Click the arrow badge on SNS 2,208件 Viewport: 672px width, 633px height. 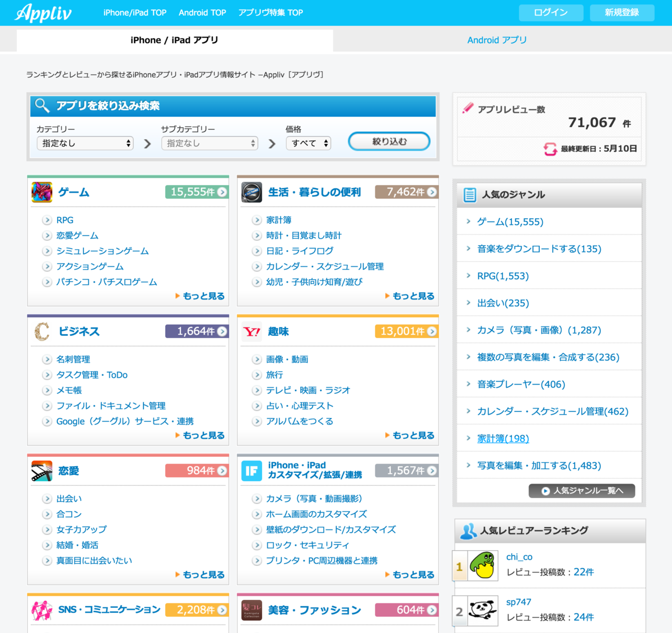pyautogui.click(x=222, y=610)
